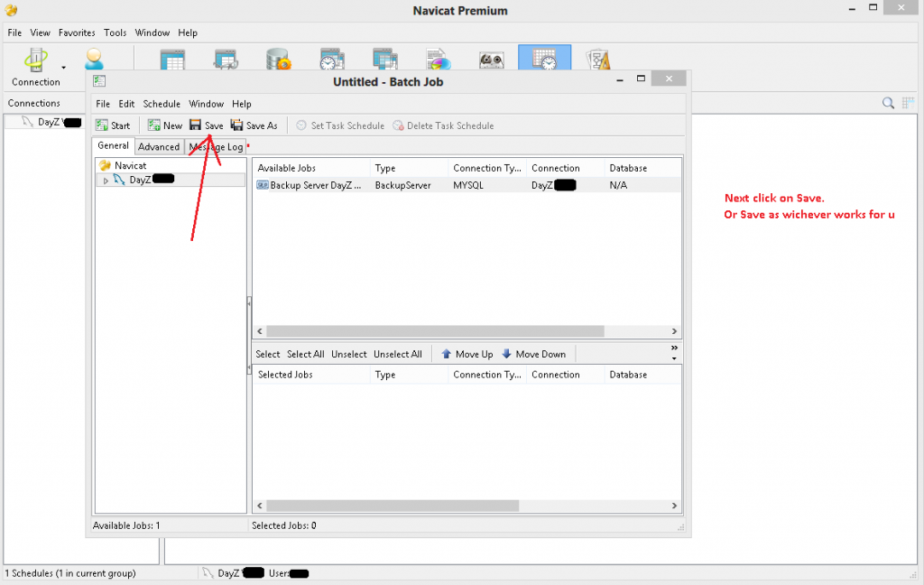924x585 pixels.
Task: Start the batch job
Action: [113, 125]
